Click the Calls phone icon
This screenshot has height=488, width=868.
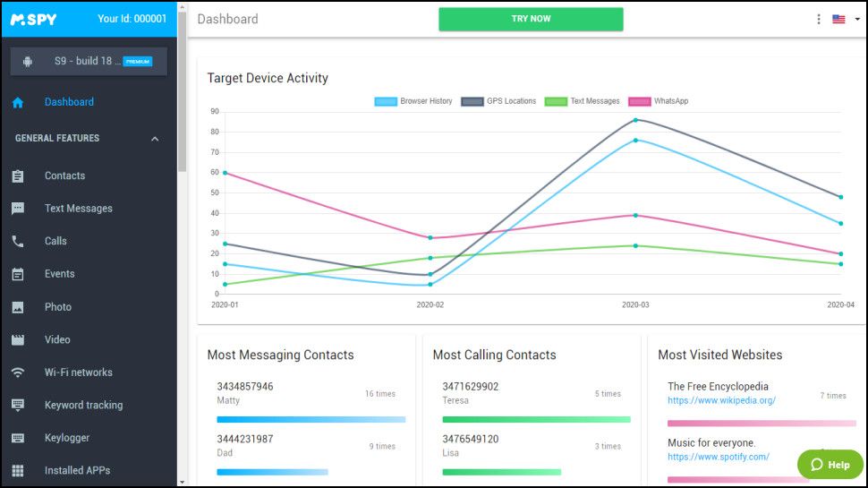18,242
